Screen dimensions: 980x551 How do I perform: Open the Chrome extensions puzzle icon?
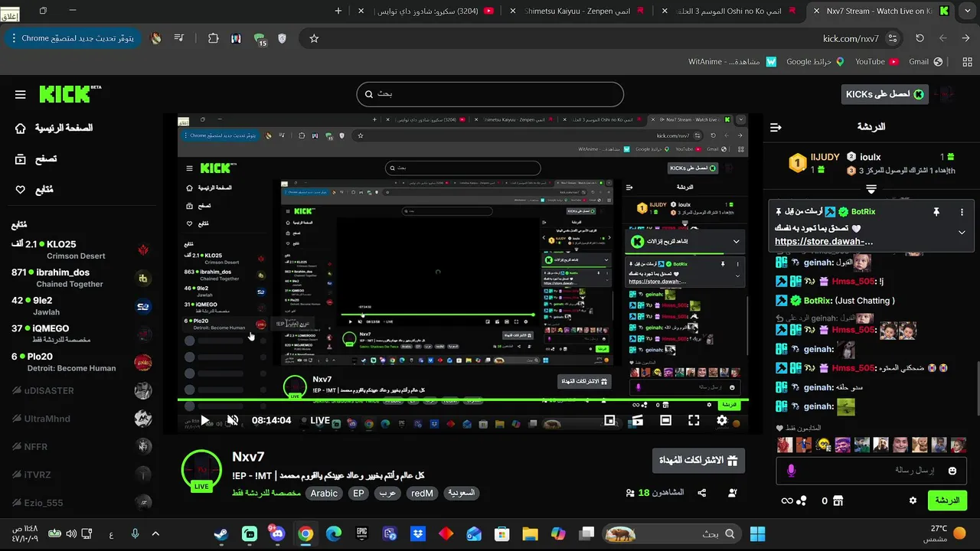(x=213, y=38)
